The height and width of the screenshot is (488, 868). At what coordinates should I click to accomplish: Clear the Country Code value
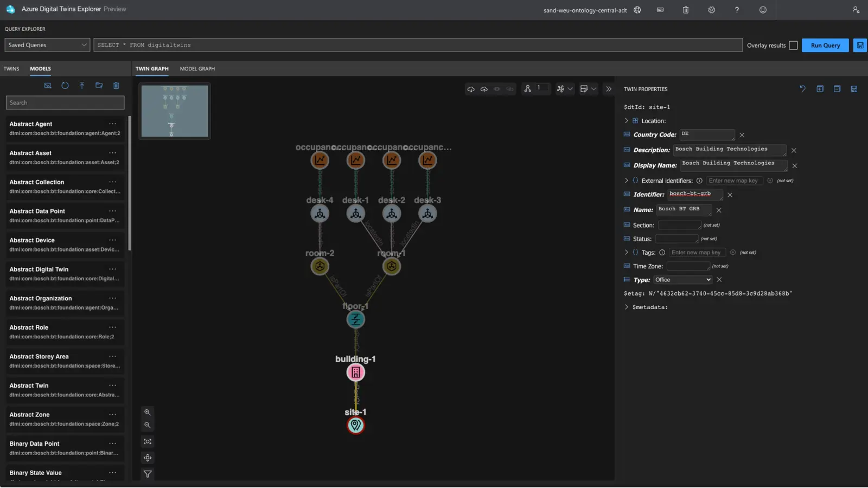point(742,135)
